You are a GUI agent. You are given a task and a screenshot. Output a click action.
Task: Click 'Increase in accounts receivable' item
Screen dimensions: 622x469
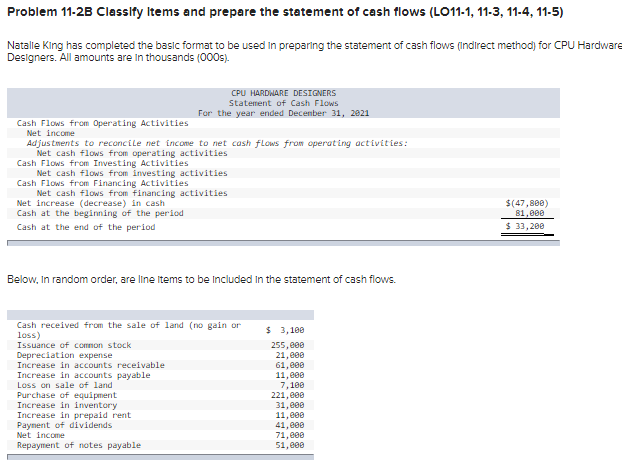coord(90,365)
